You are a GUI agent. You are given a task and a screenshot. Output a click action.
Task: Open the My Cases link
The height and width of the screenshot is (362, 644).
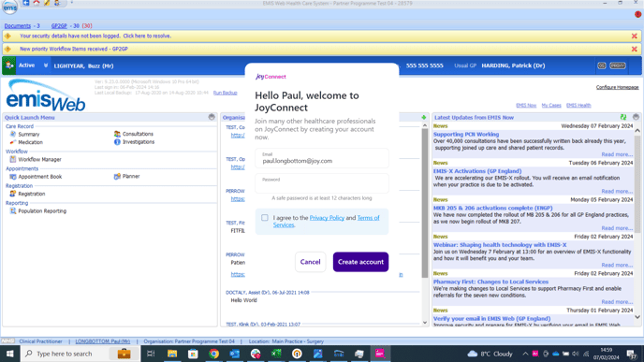[x=551, y=106]
